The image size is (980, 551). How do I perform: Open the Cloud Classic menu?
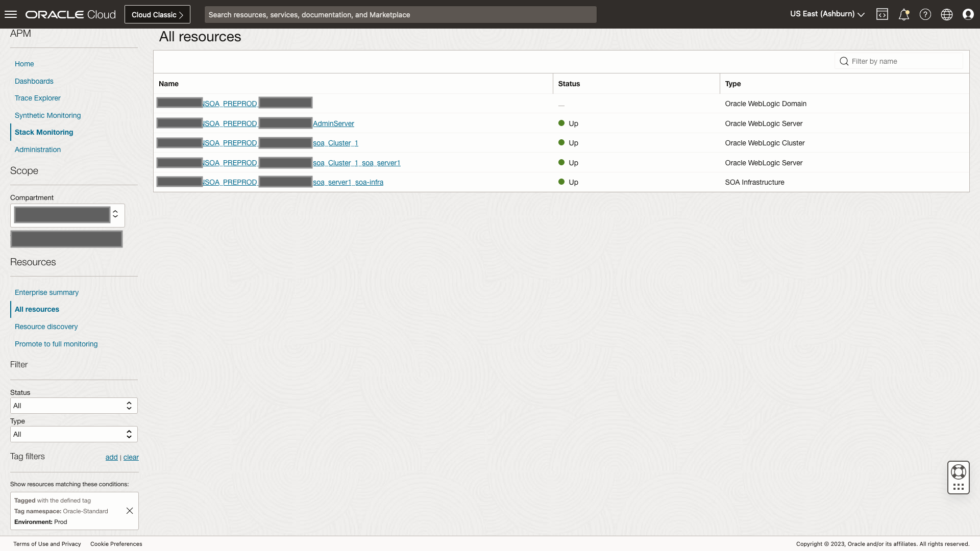pos(157,14)
